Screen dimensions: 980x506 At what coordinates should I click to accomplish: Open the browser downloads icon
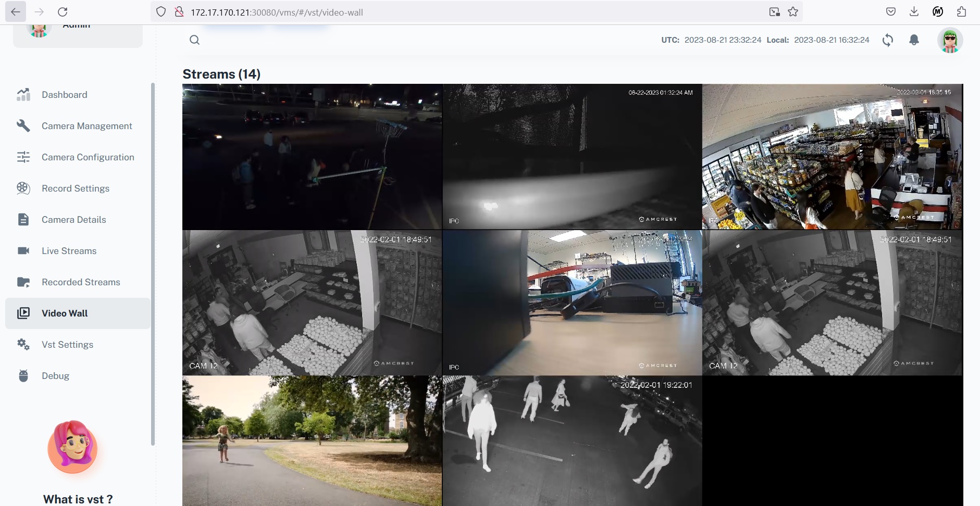[x=914, y=11]
